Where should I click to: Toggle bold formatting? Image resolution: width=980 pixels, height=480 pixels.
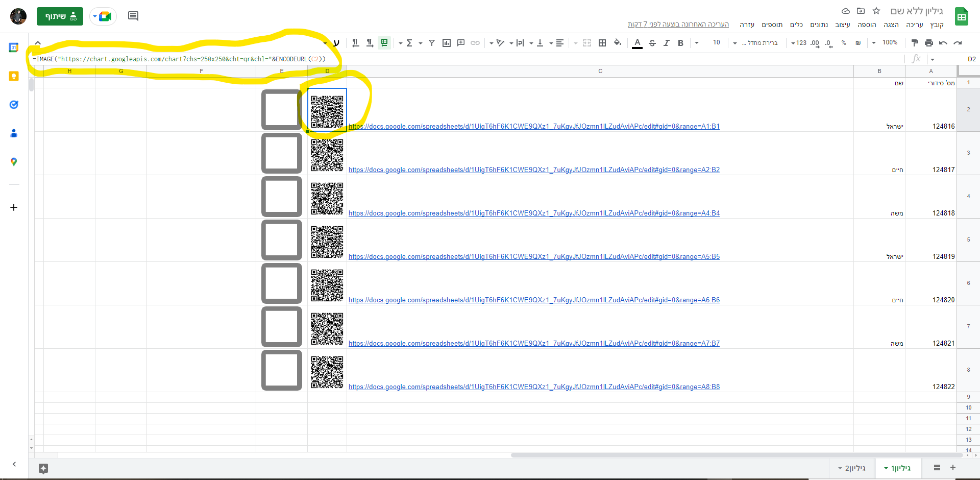click(x=680, y=43)
